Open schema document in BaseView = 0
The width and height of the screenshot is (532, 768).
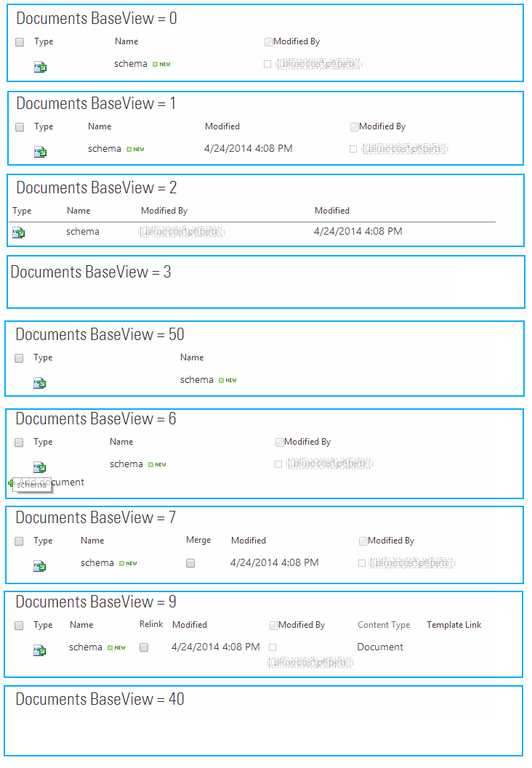[x=131, y=64]
